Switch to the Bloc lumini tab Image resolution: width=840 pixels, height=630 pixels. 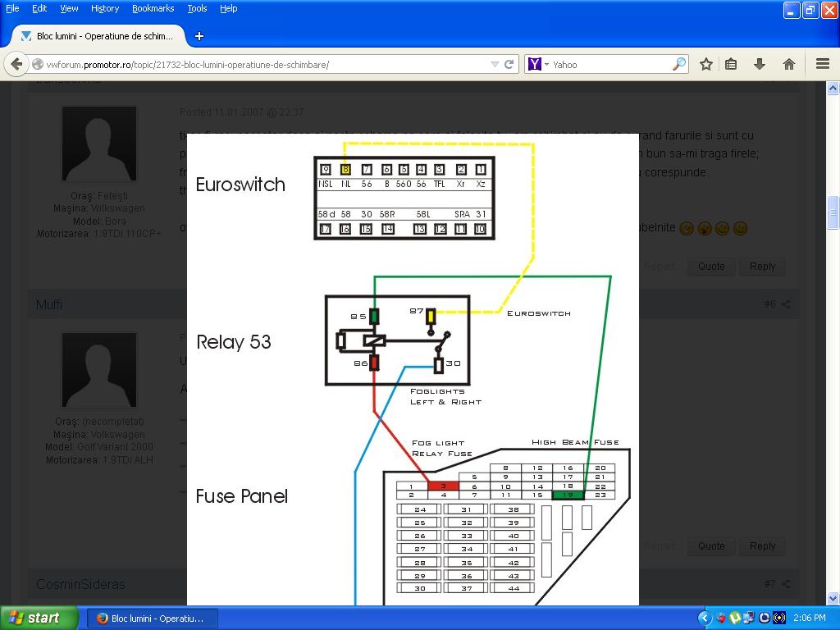click(98, 36)
